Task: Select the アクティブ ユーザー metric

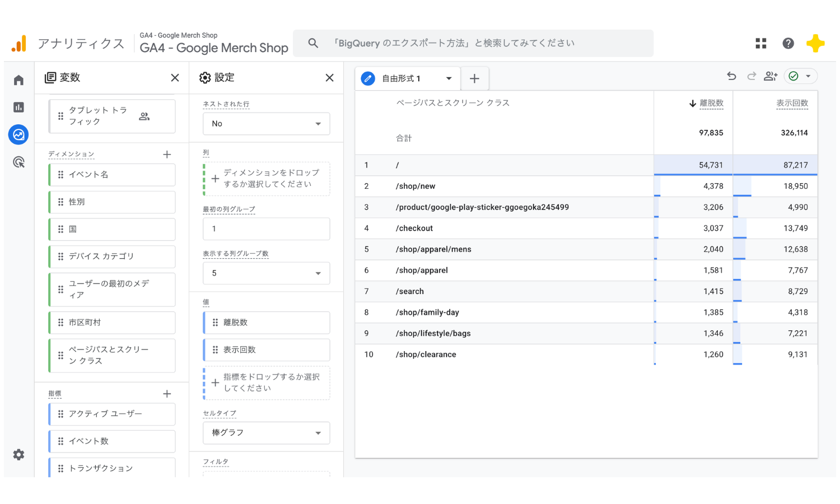Action: pyautogui.click(x=112, y=414)
